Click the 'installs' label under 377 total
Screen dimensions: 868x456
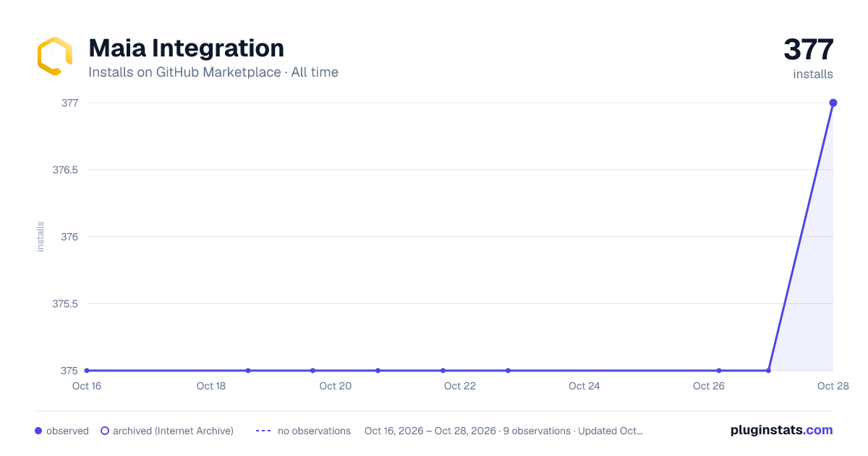(x=813, y=75)
